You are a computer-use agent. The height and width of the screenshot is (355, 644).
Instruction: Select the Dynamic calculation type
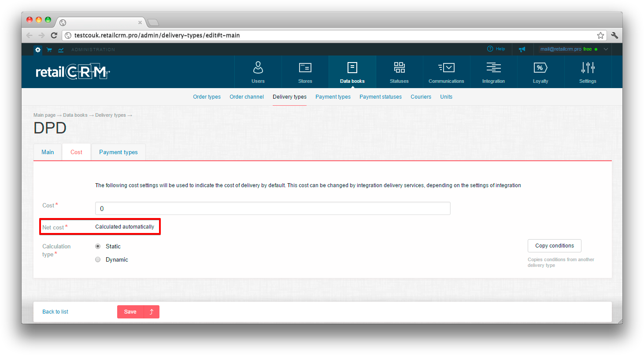pos(98,260)
